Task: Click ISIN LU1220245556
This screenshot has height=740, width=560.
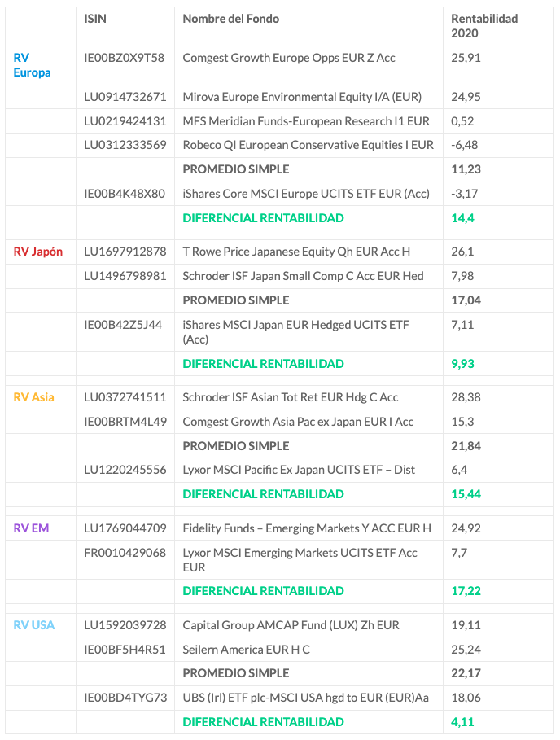Action: pyautogui.click(x=125, y=470)
